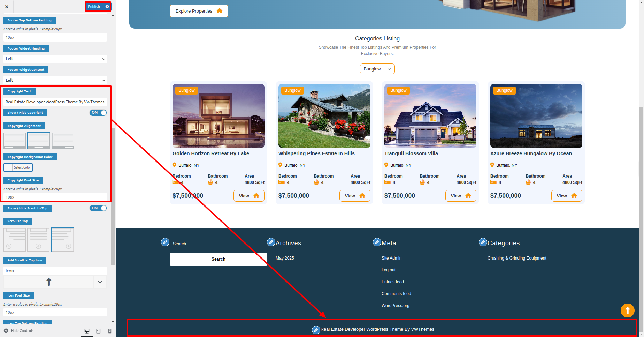
Task: Toggle the Show / Hide Copyright switch
Action: pyautogui.click(x=98, y=113)
